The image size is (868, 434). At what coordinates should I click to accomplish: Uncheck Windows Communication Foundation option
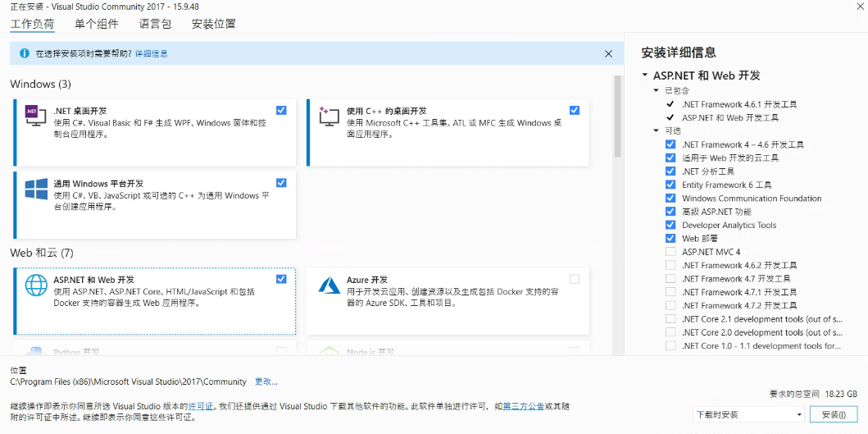[x=670, y=198]
